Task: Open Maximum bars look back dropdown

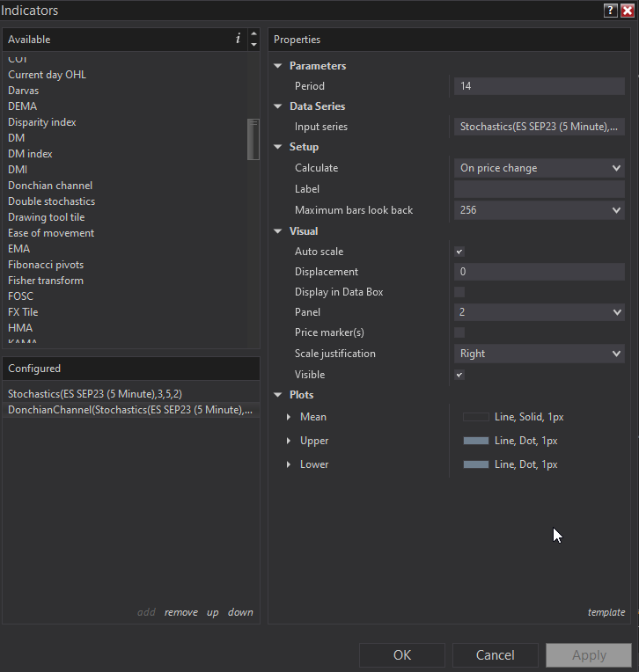Action: (x=539, y=210)
